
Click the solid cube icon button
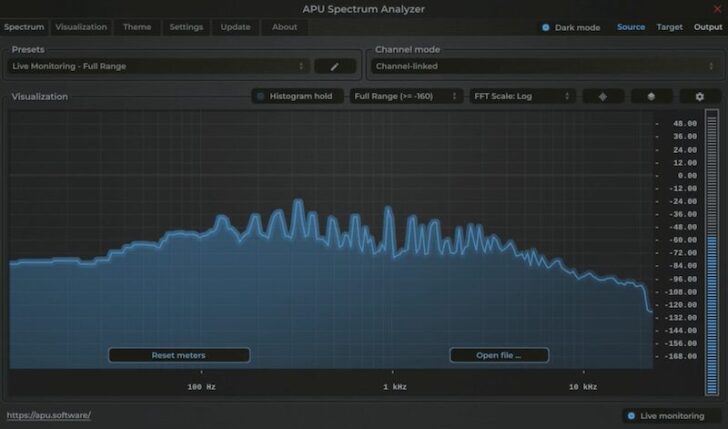pyautogui.click(x=651, y=96)
